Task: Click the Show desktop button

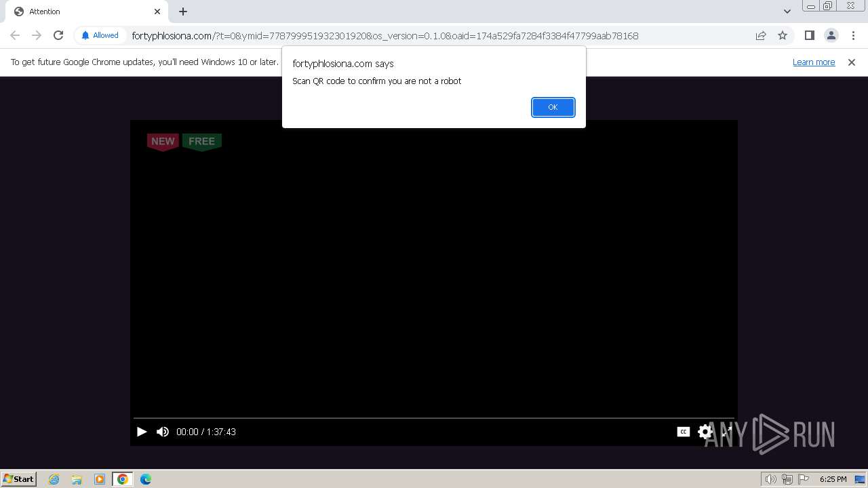Action: click(x=860, y=479)
